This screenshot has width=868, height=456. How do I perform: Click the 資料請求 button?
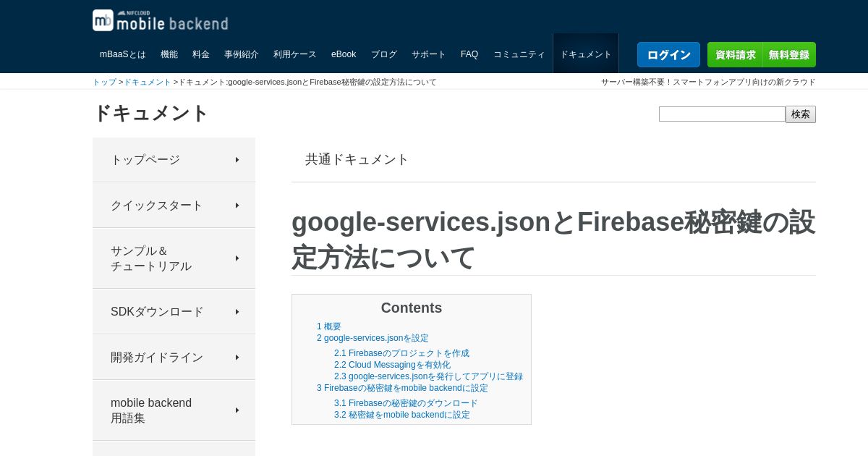735,55
